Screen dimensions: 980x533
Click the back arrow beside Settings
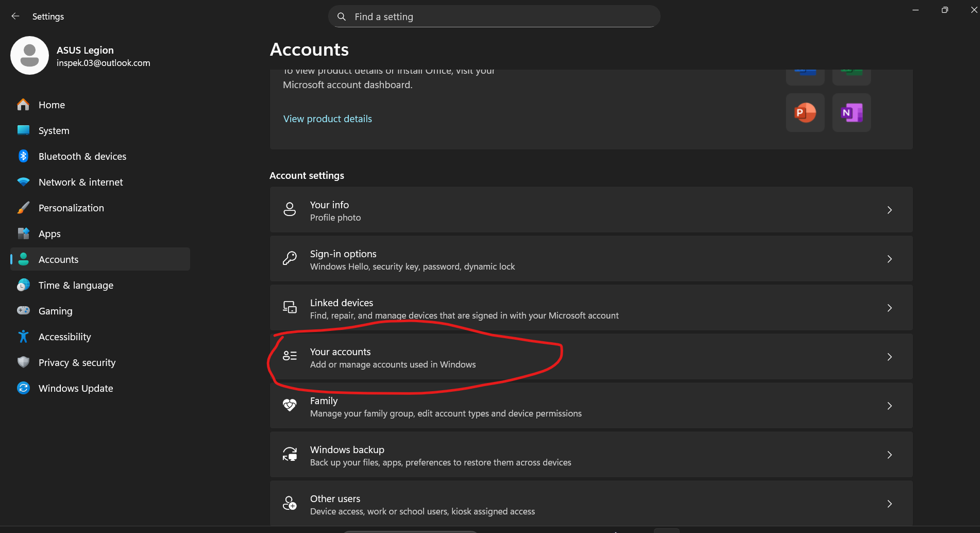[15, 16]
